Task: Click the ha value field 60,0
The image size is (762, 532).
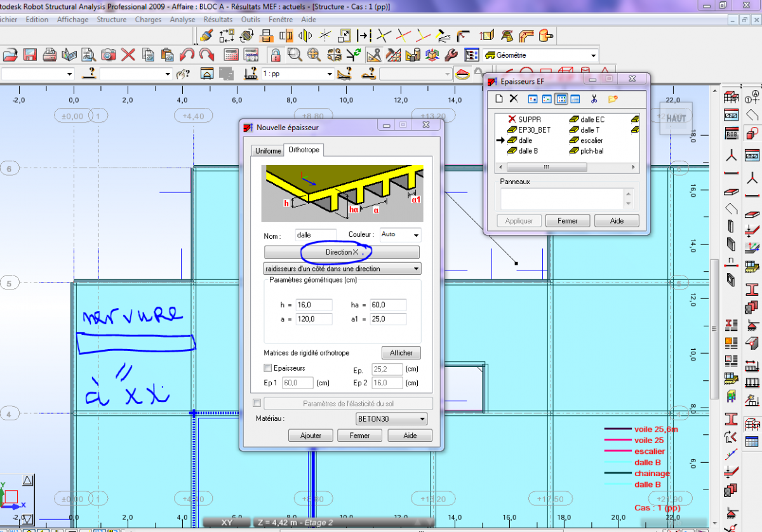Action: [387, 305]
